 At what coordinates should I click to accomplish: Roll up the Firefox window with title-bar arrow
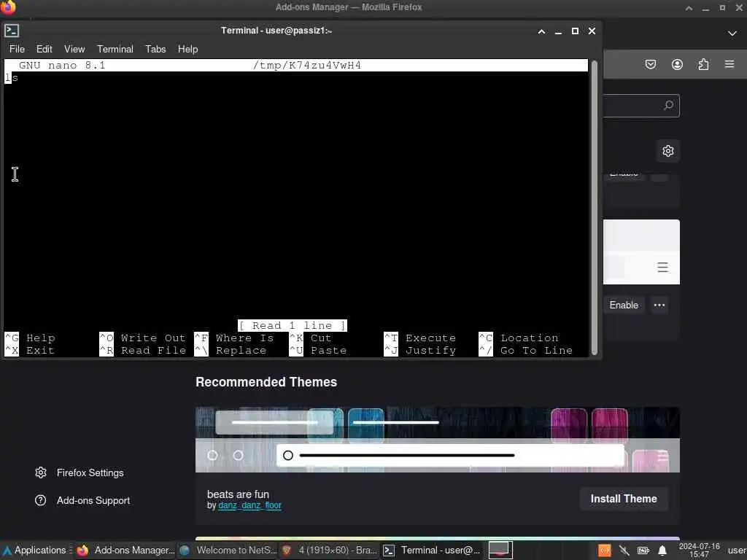point(689,7)
